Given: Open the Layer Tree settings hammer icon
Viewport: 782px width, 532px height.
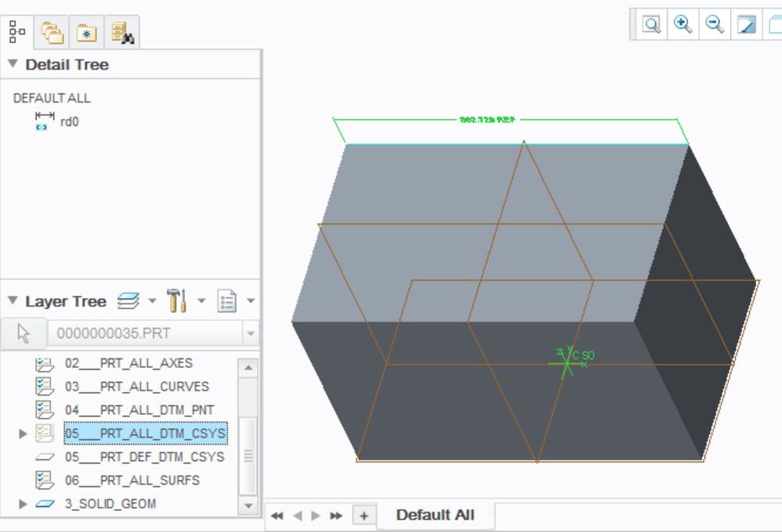Looking at the screenshot, I should (x=176, y=301).
